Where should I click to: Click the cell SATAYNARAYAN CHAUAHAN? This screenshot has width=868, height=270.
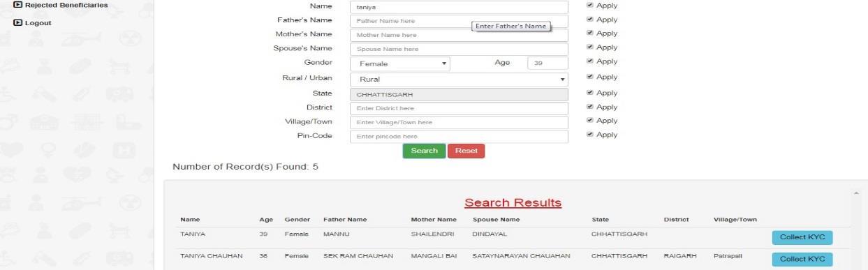point(522,256)
